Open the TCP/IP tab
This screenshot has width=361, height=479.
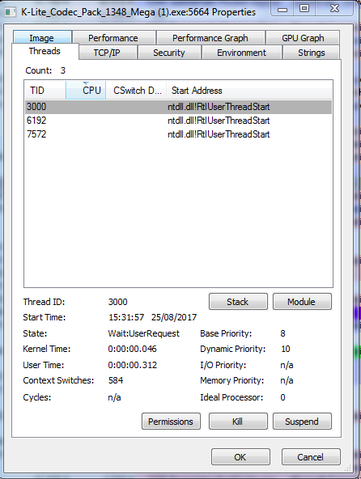(x=107, y=53)
